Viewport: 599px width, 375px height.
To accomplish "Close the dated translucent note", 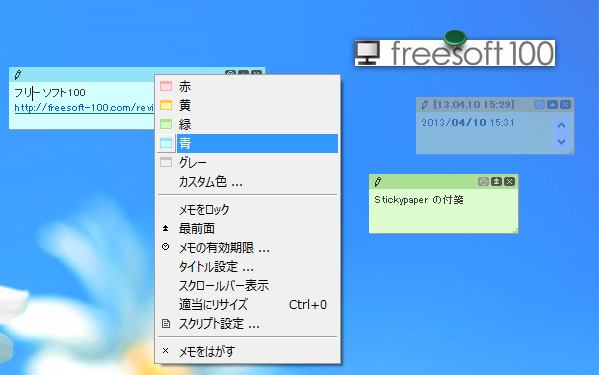I will tap(565, 104).
